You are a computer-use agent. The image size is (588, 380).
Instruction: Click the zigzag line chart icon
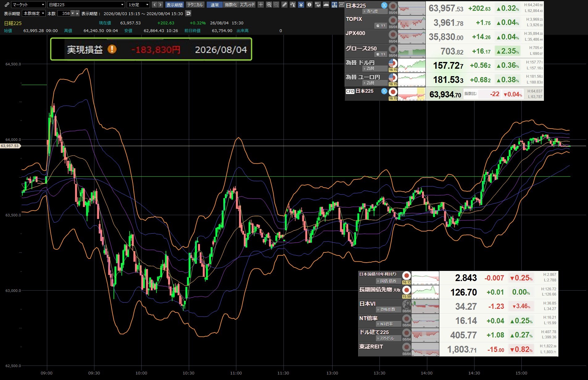pos(292,5)
